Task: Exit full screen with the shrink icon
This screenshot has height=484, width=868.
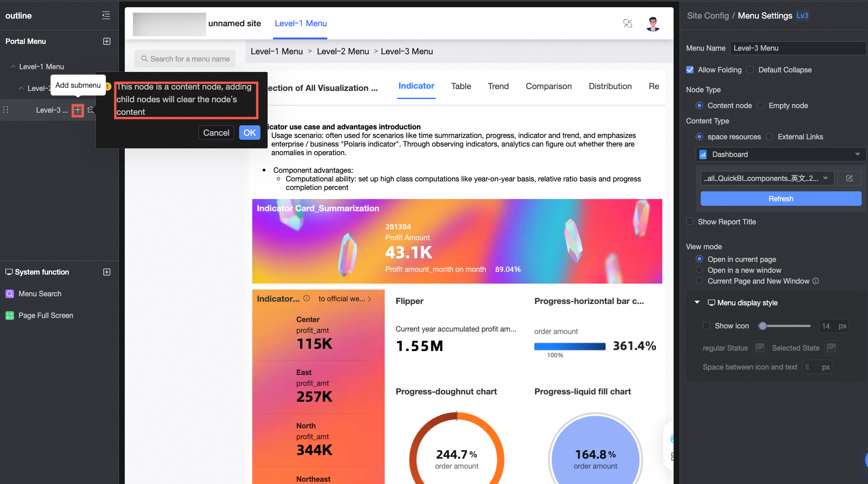Action: 627,24
